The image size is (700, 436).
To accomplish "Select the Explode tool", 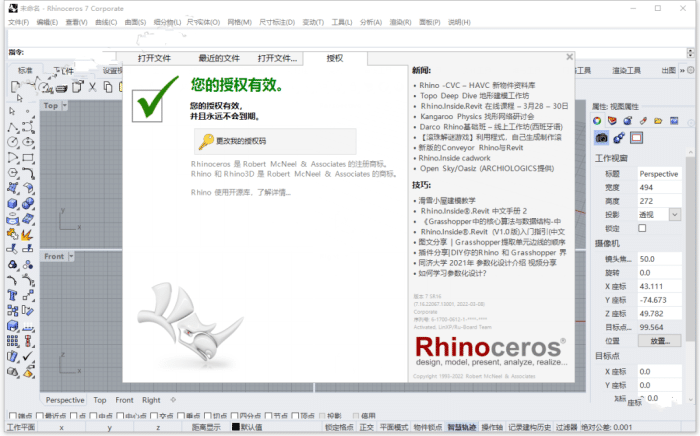I will [28, 234].
